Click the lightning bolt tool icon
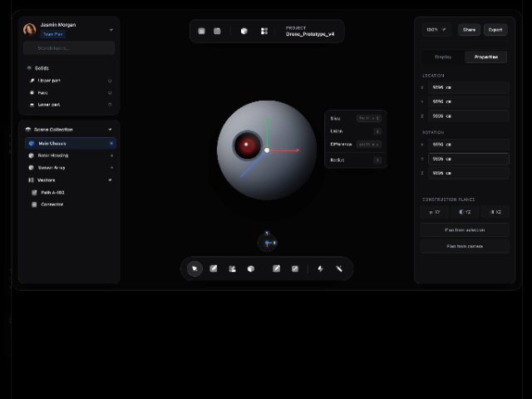The width and height of the screenshot is (532, 399). (320, 268)
